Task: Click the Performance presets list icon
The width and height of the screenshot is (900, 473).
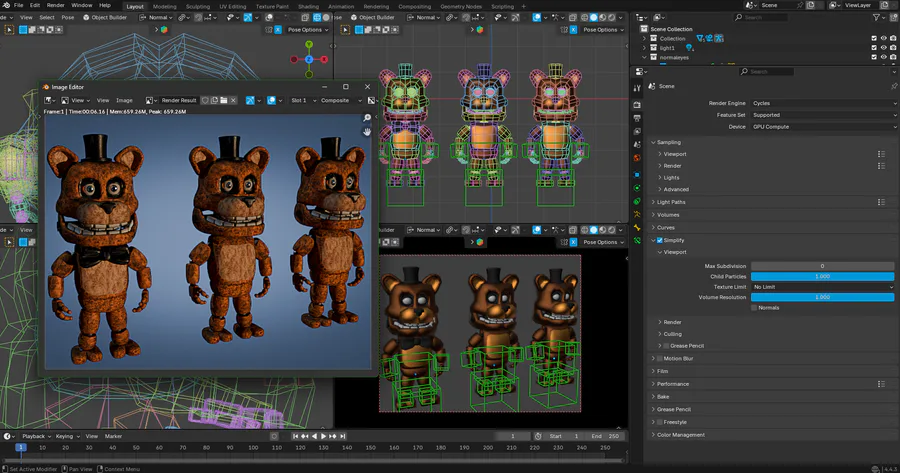Action: click(x=881, y=384)
